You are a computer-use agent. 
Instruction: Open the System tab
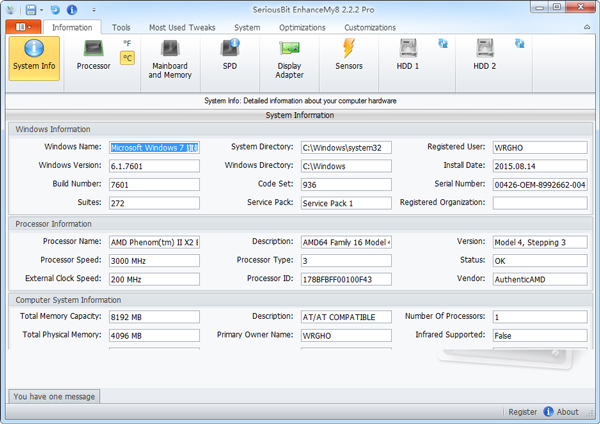[x=247, y=28]
